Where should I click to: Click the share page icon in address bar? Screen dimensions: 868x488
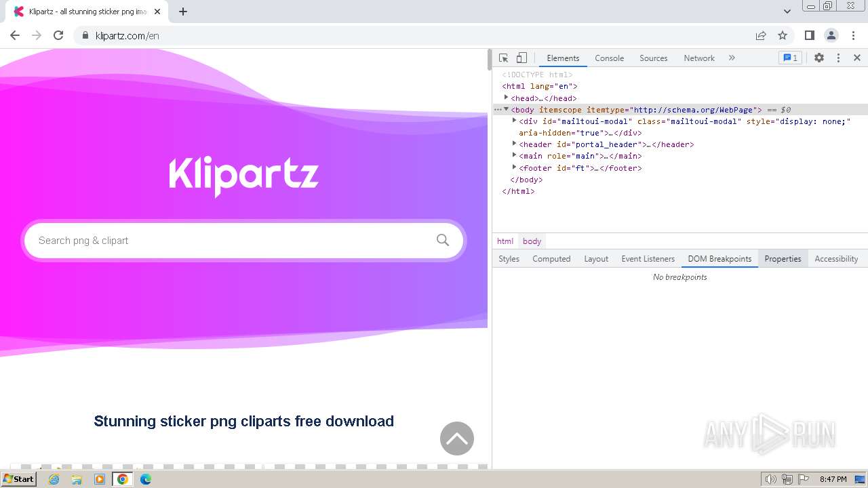point(761,35)
